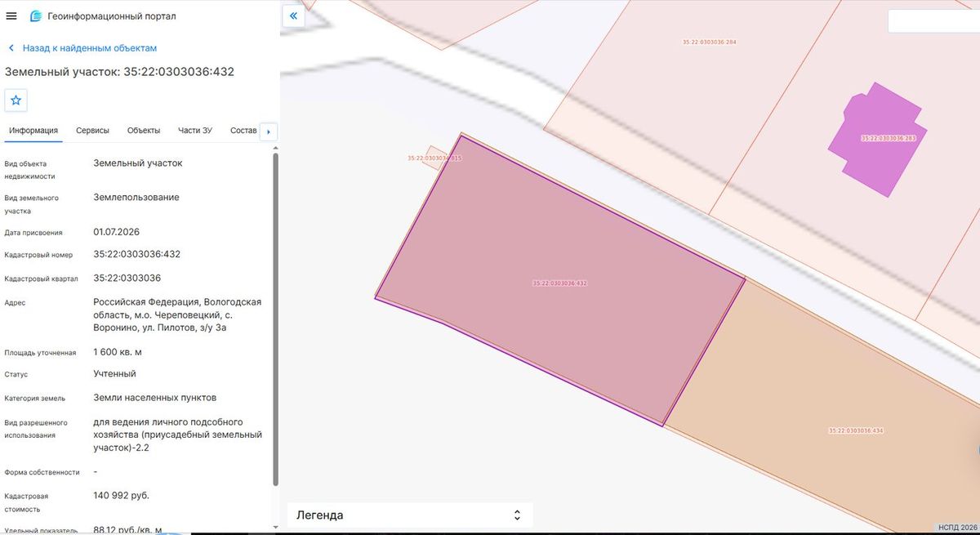
Task: Click the Дата присвоения field label
Action: (x=33, y=233)
